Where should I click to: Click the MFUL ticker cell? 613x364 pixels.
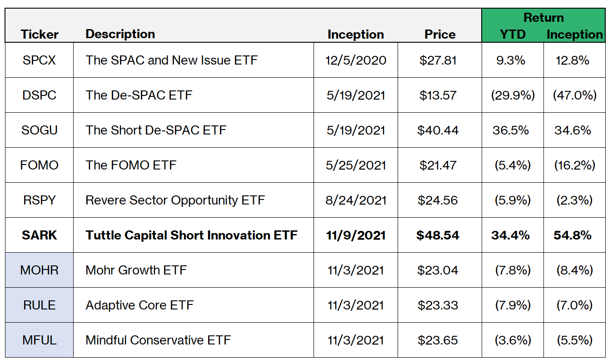(x=39, y=340)
